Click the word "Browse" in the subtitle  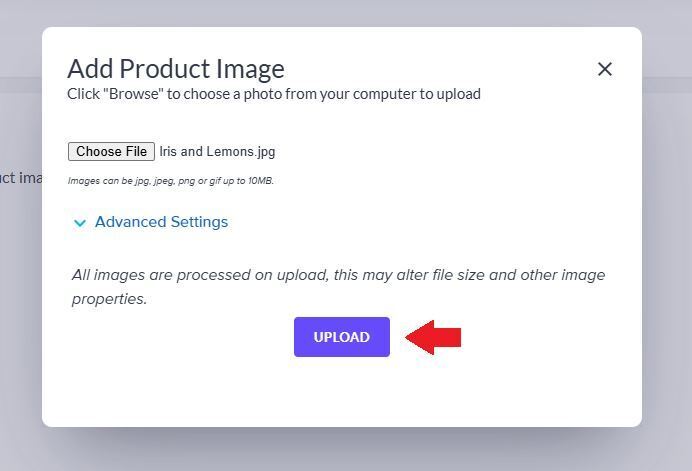(135, 94)
